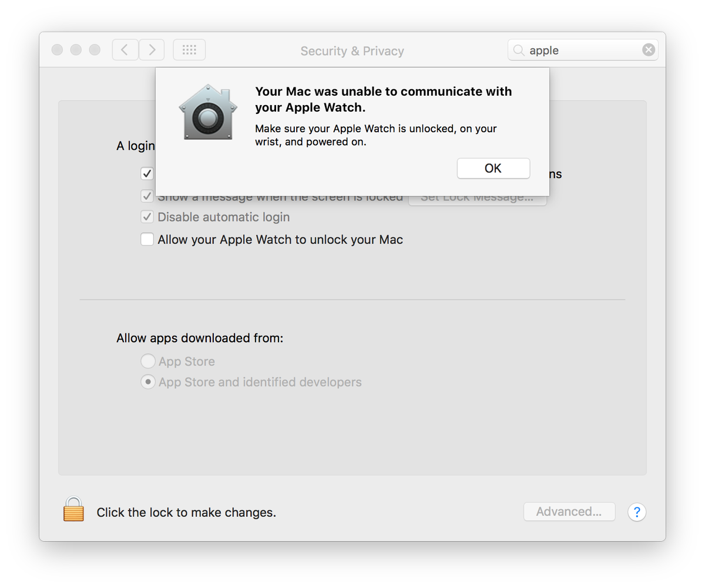
Task: Toggle Disable automatic login checkbox
Action: point(147,217)
